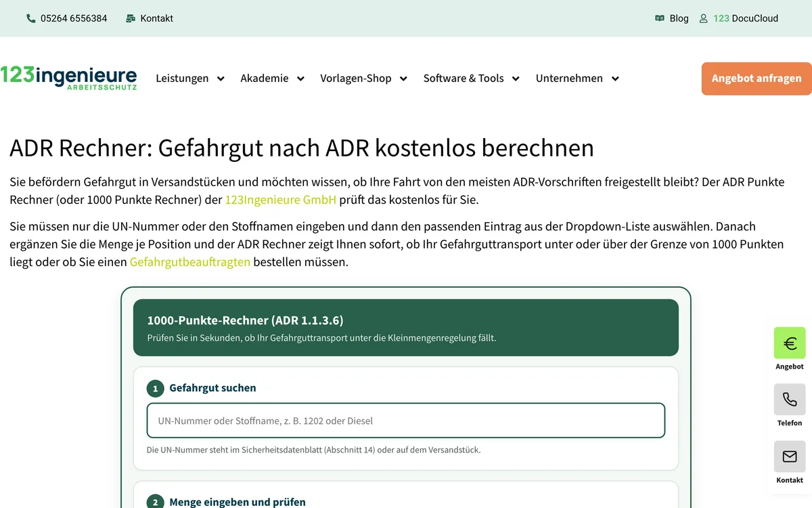This screenshot has height=508, width=812.
Task: Expand the Software & Tools chevron
Action: (516, 79)
